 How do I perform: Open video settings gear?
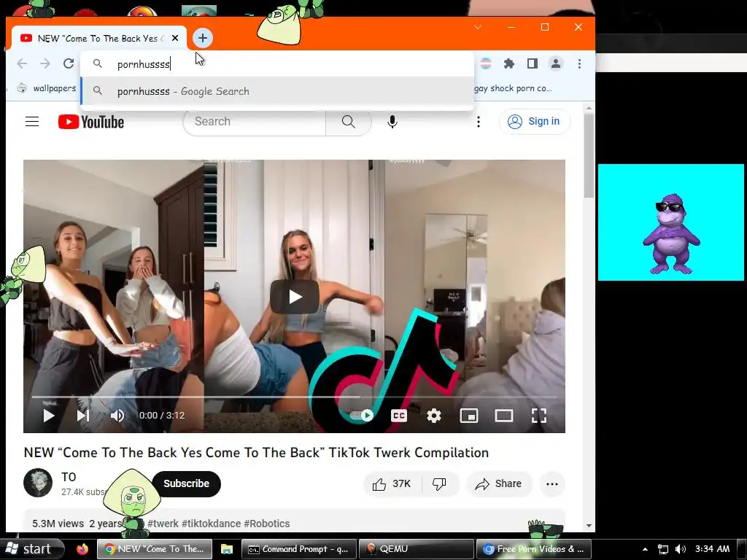click(x=433, y=416)
